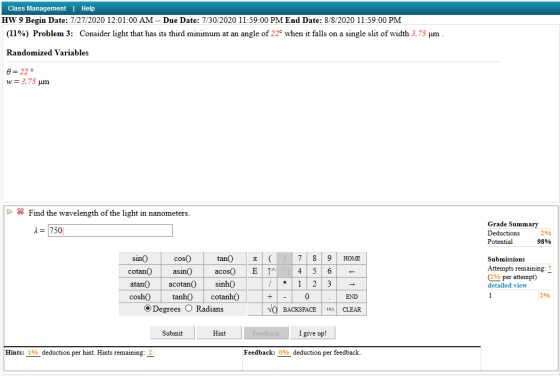Insert the cotanh() function
Screen dimensions: 560x376
tap(225, 296)
